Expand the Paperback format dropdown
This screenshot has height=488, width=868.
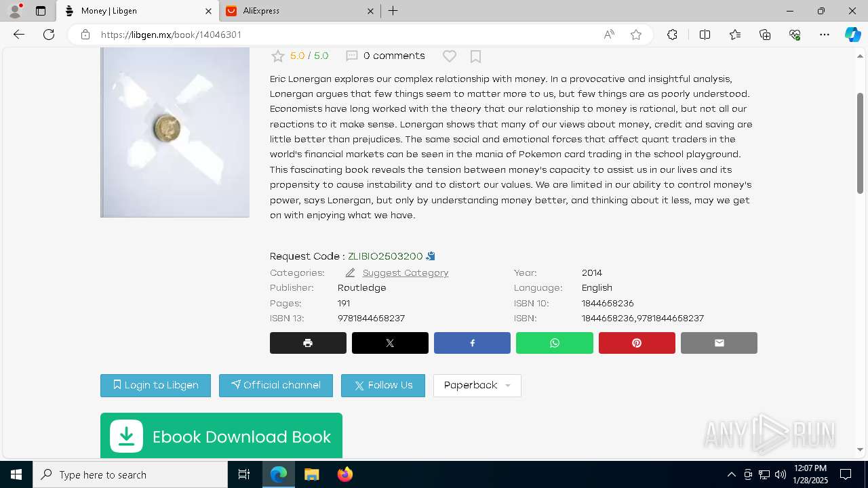point(477,385)
